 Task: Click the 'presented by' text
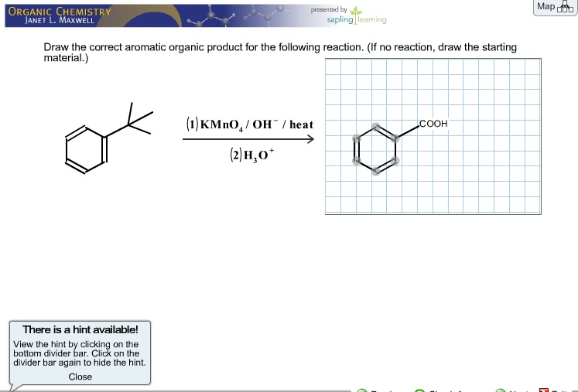(x=329, y=9)
